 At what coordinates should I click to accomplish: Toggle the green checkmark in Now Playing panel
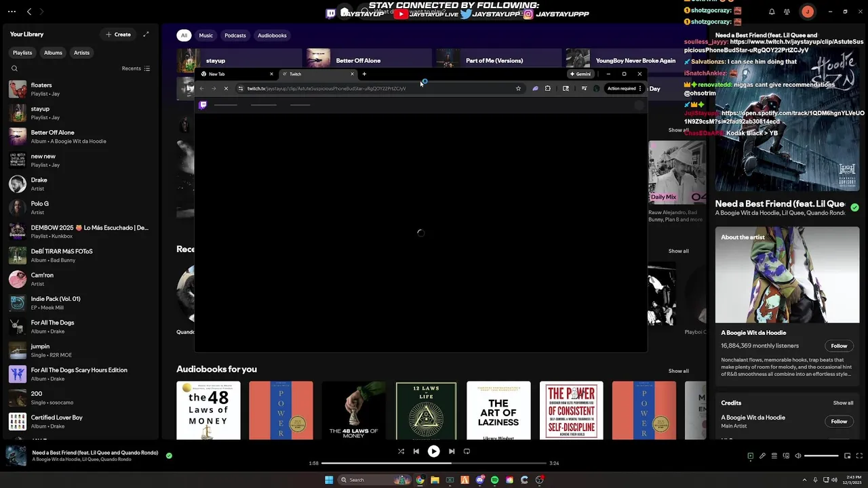coord(854,207)
